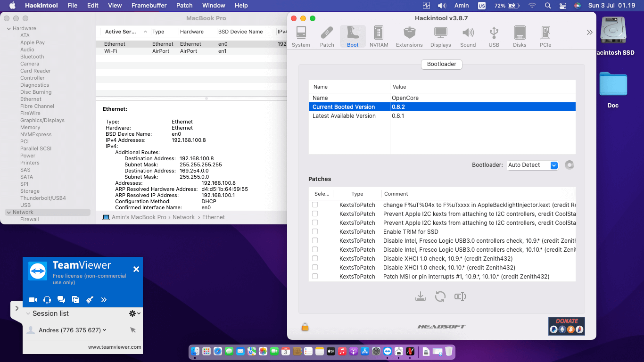This screenshot has height=362, width=644.
Task: Expand the Hackintool toolbar overflow chevron
Action: click(x=589, y=33)
